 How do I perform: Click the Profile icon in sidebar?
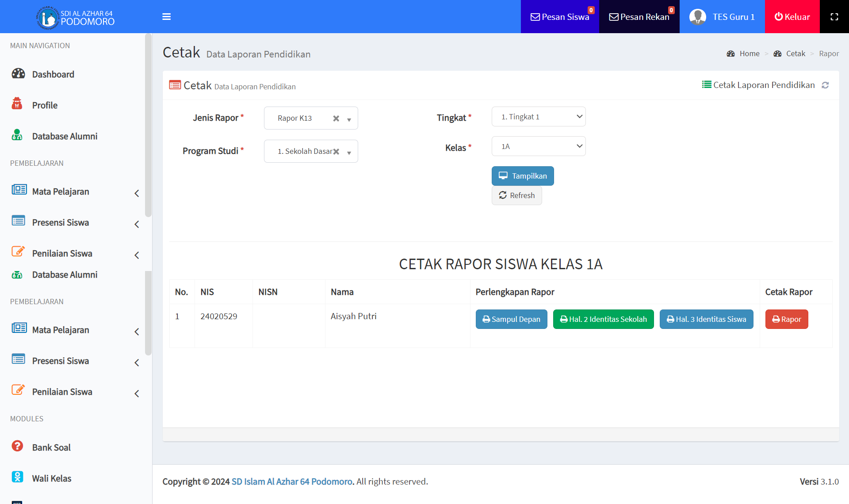point(17,104)
